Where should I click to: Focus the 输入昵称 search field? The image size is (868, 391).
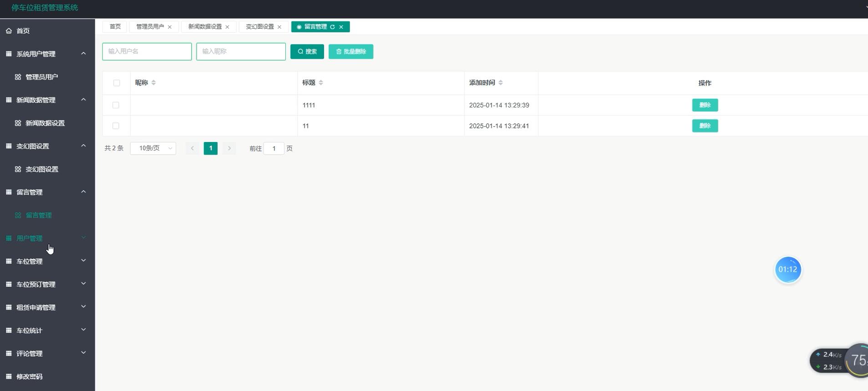pos(241,51)
